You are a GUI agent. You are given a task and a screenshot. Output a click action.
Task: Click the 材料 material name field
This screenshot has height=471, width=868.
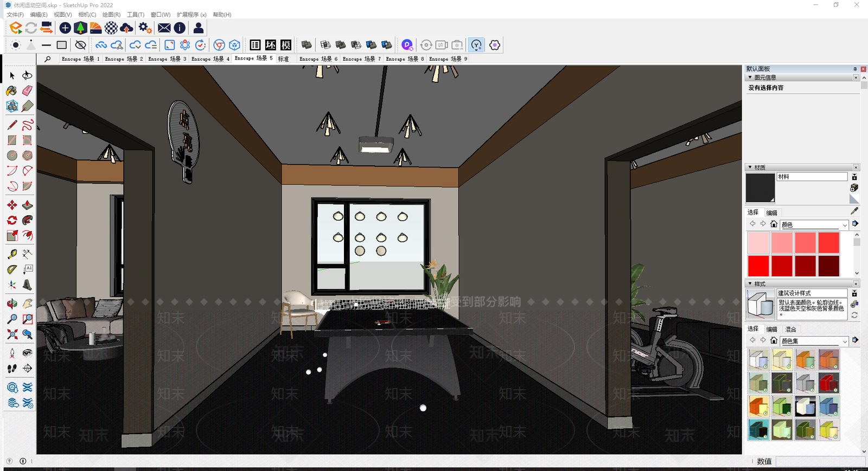[812, 177]
